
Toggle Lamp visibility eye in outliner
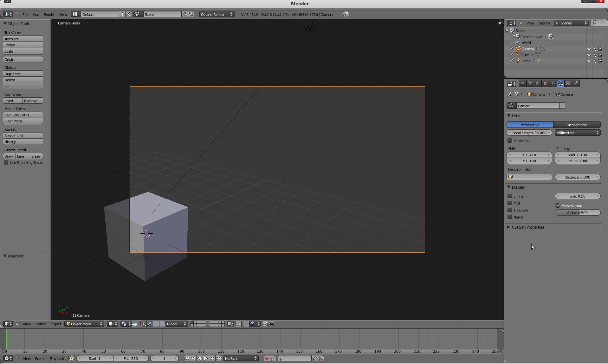(x=589, y=61)
